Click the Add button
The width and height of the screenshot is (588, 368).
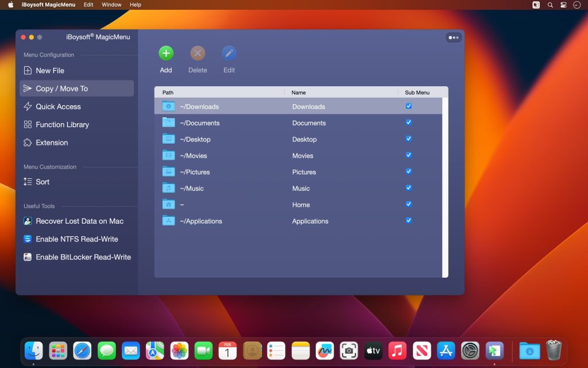click(x=165, y=53)
